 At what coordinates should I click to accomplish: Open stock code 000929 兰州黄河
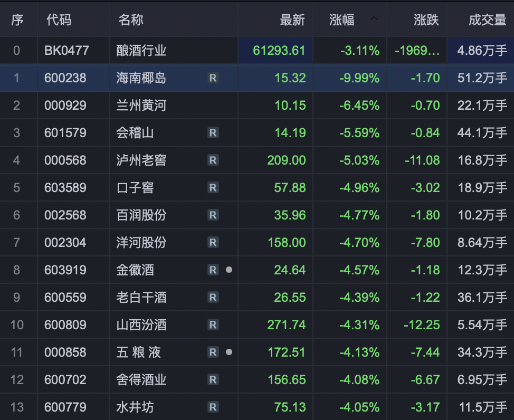(257, 105)
